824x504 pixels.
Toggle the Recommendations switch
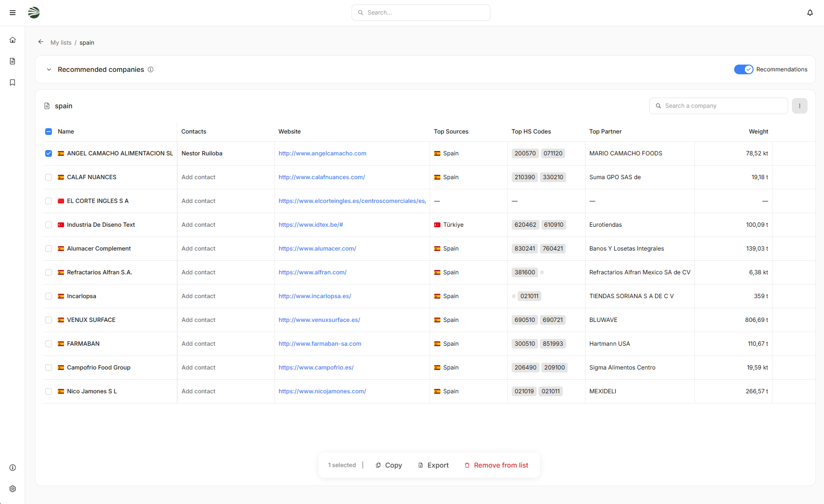(x=743, y=69)
